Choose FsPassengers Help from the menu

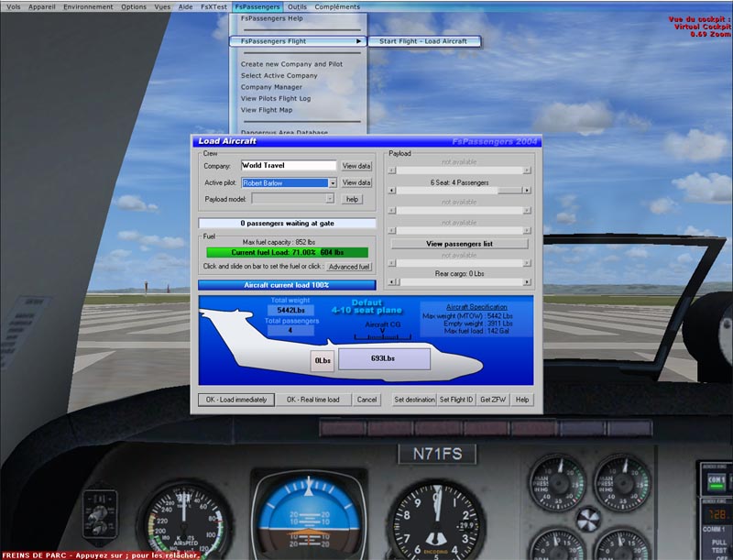click(271, 18)
